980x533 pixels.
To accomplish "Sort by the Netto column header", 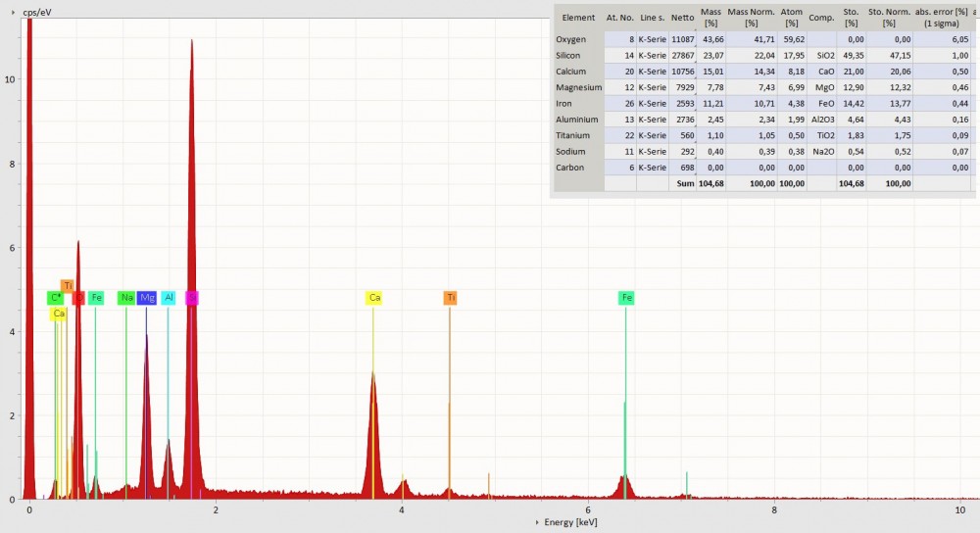I will [x=682, y=18].
